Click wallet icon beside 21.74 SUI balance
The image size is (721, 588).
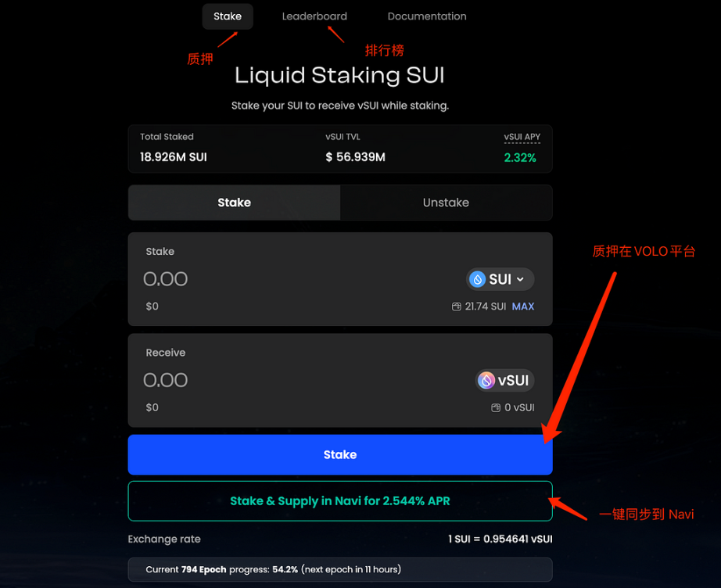tap(456, 307)
